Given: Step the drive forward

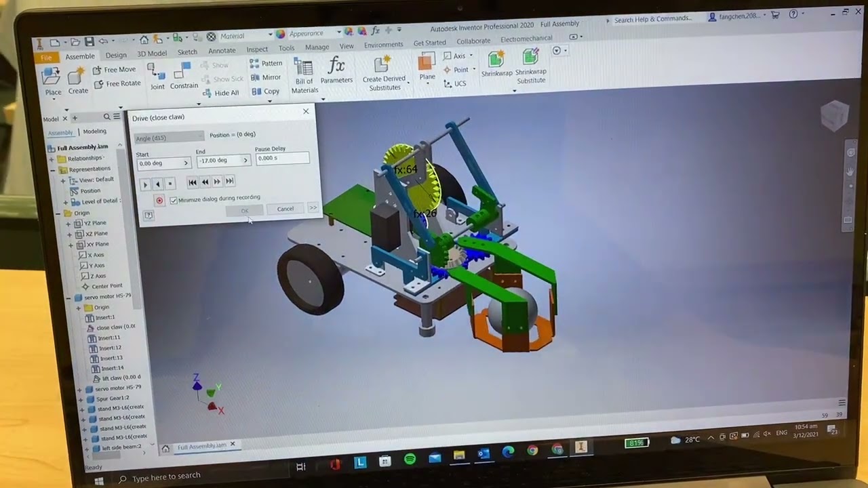Looking at the screenshot, I should pos(217,181).
